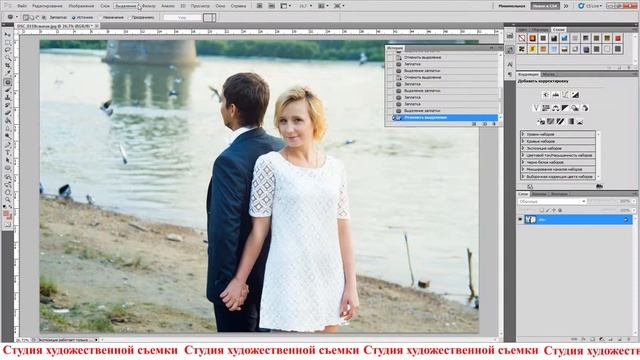640x360 pixels.
Task: Add a Brightness/Contrast adjustment
Action: 546,95
